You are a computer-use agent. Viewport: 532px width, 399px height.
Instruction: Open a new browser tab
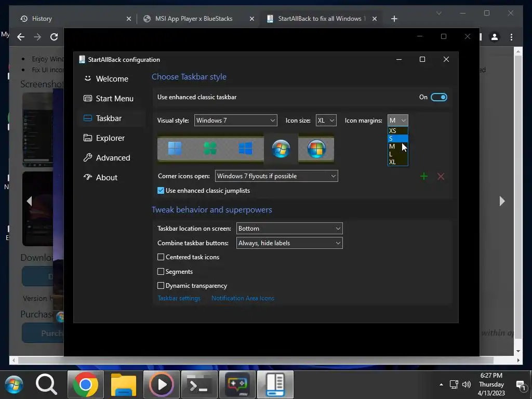coord(394,19)
